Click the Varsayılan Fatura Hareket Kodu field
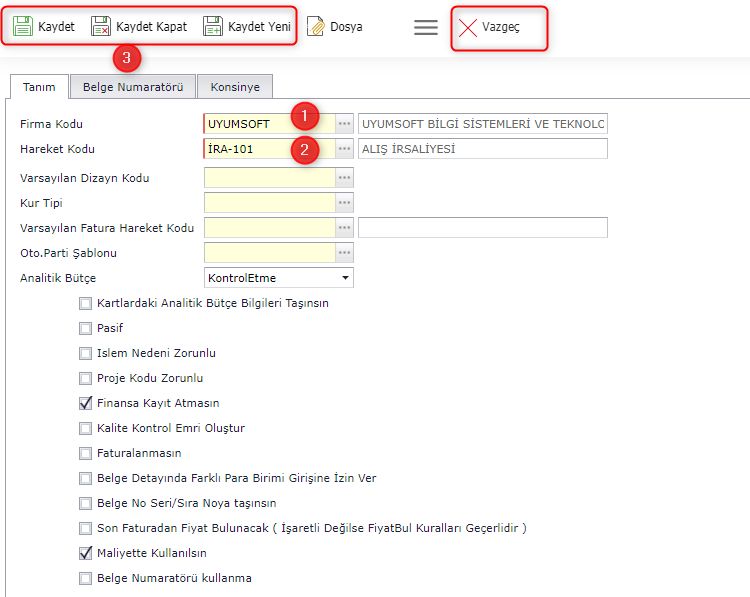This screenshot has width=750, height=597. 269,228
